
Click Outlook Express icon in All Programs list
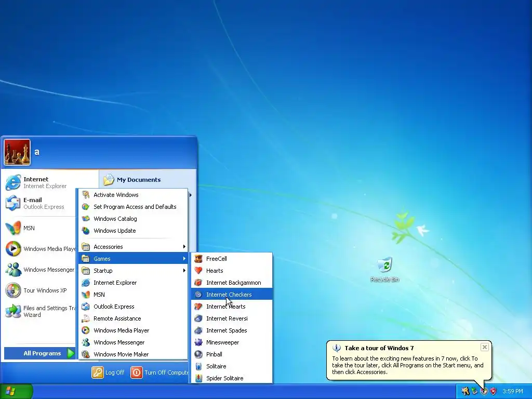pyautogui.click(x=86, y=307)
